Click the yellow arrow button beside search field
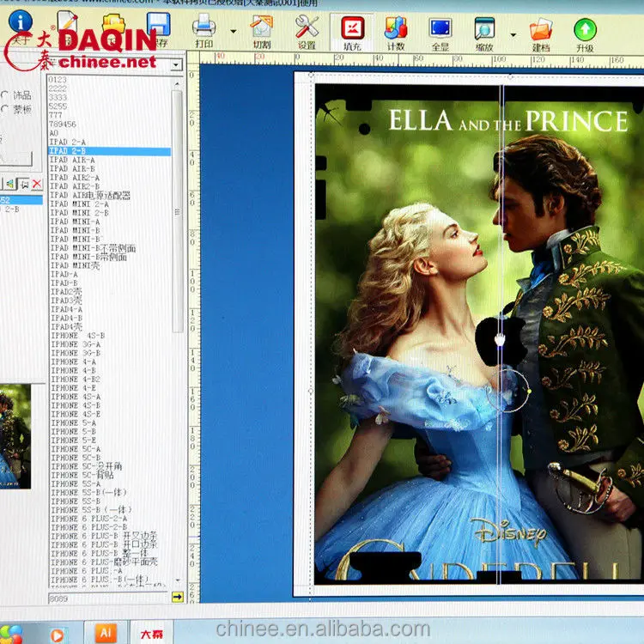644x644 pixels. pos(177,597)
